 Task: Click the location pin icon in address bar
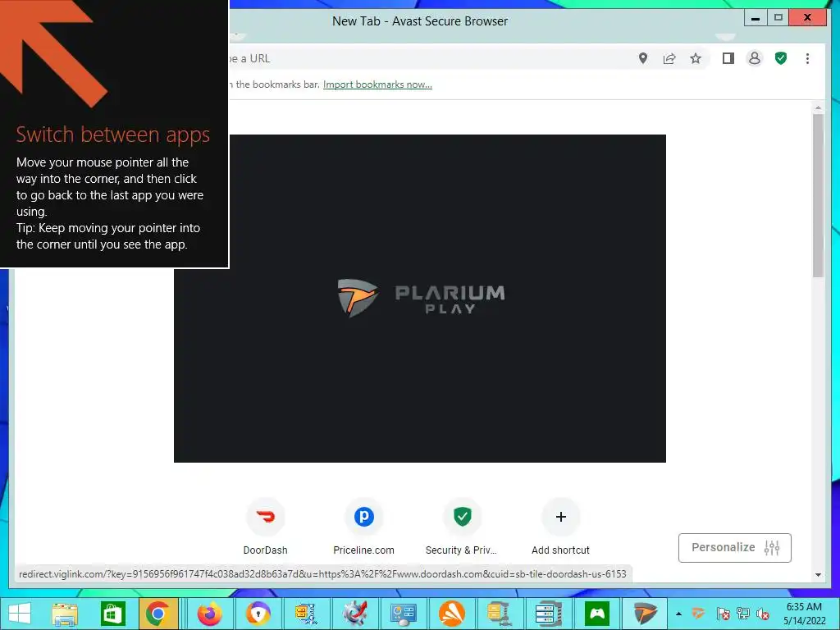point(643,58)
